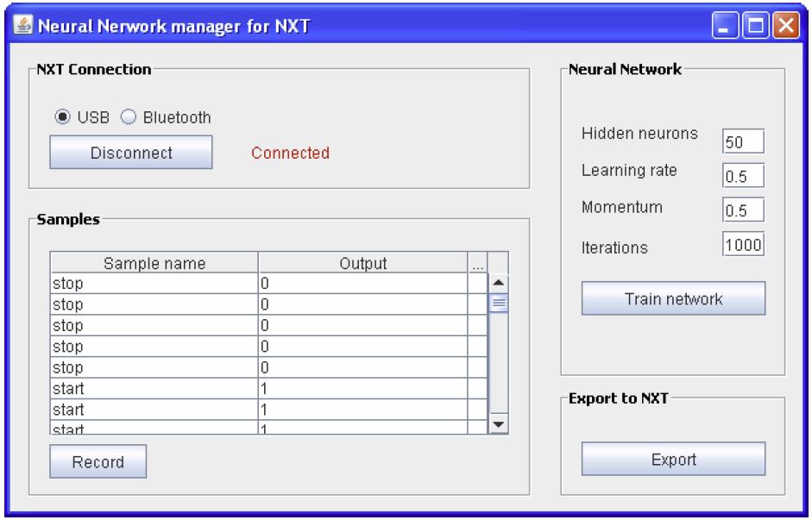Edit the Learning rate field
Image resolution: width=812 pixels, height=520 pixels.
[x=743, y=176]
